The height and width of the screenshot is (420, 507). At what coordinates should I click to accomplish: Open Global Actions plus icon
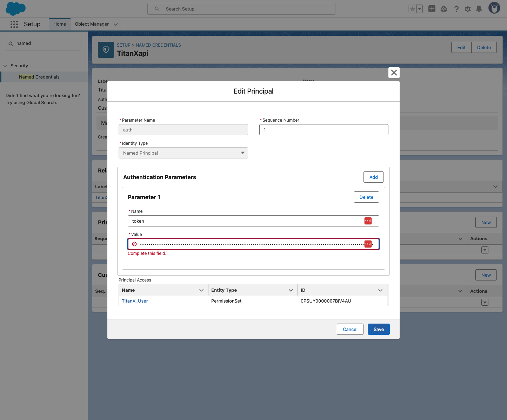pos(432,9)
